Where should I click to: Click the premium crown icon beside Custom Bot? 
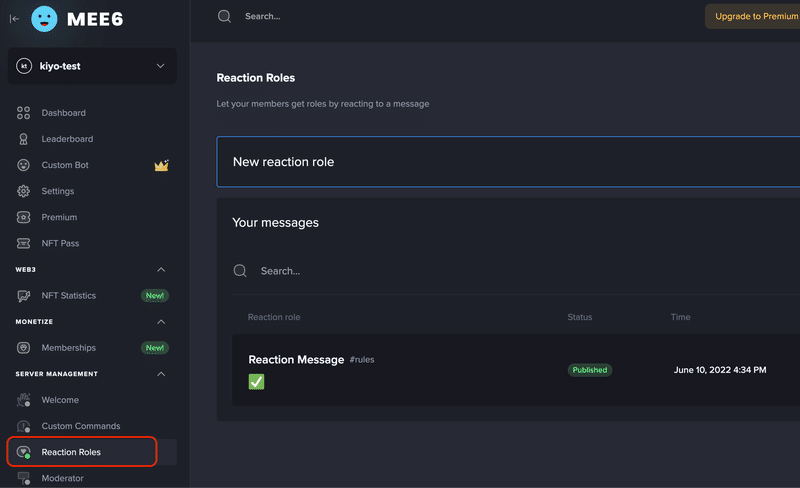pyautogui.click(x=161, y=165)
